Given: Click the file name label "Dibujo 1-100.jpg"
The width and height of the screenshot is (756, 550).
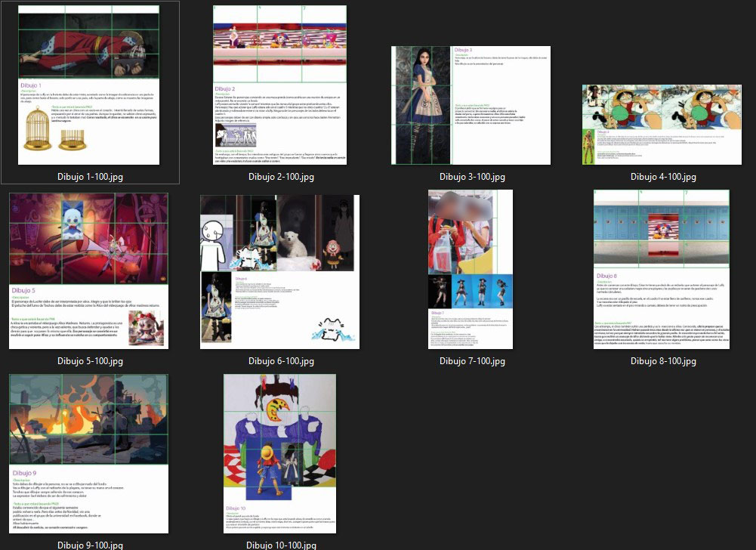Looking at the screenshot, I should 90,177.
